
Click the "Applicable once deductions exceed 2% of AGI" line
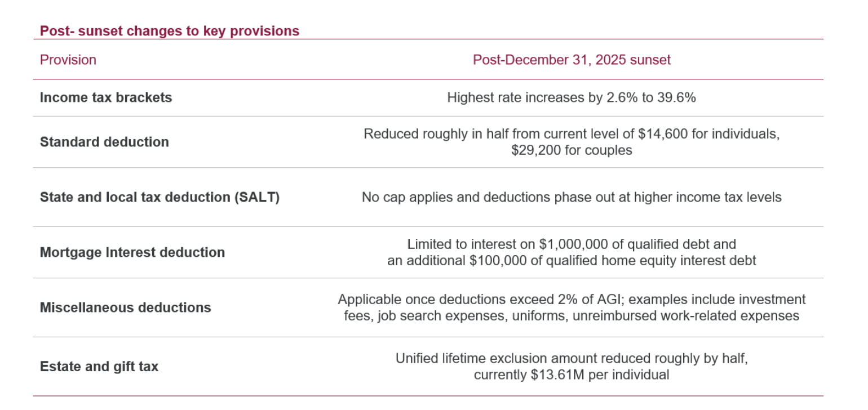[571, 299]
